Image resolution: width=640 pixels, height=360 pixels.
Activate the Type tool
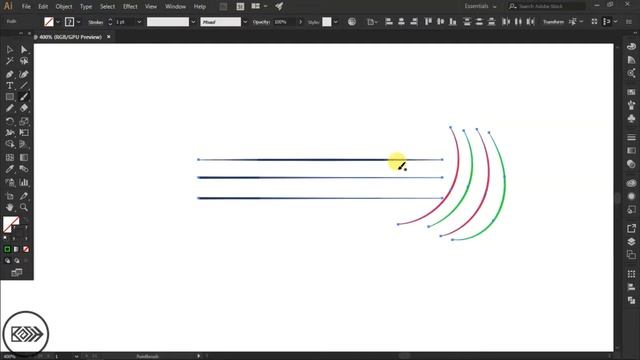pos(10,85)
